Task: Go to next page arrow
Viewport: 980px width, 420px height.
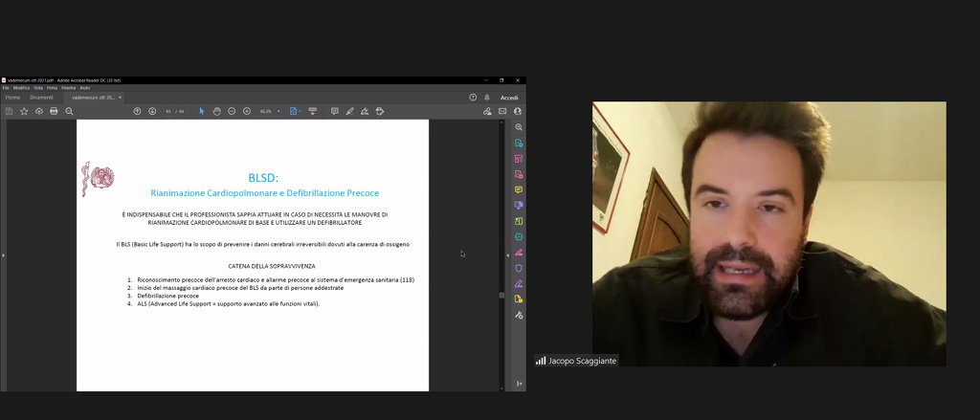Action: click(152, 111)
